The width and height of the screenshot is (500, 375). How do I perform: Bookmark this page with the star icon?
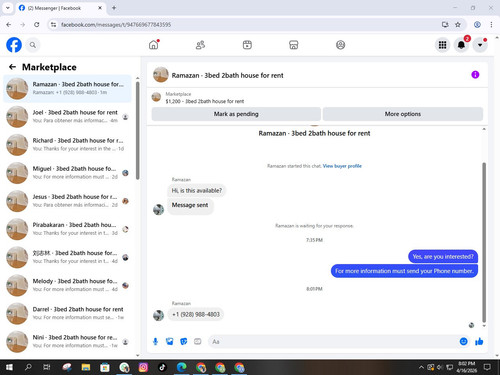[458, 25]
